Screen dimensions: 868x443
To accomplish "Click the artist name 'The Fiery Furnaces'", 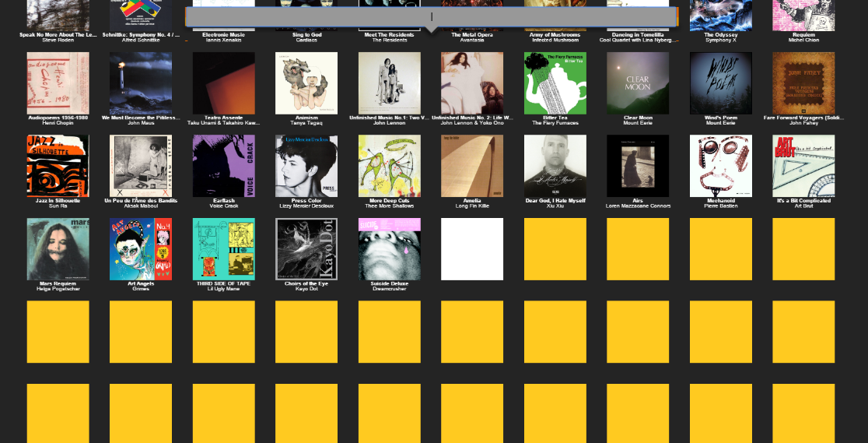I will pyautogui.click(x=555, y=123).
